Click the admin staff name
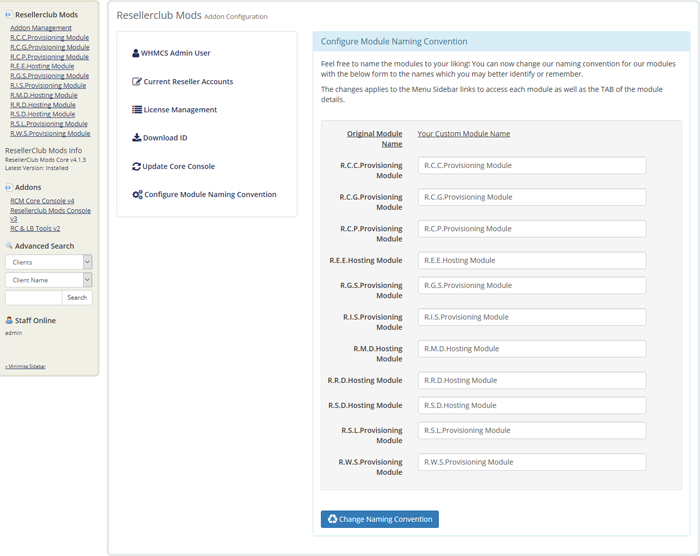This screenshot has height=556, width=700. [x=13, y=333]
